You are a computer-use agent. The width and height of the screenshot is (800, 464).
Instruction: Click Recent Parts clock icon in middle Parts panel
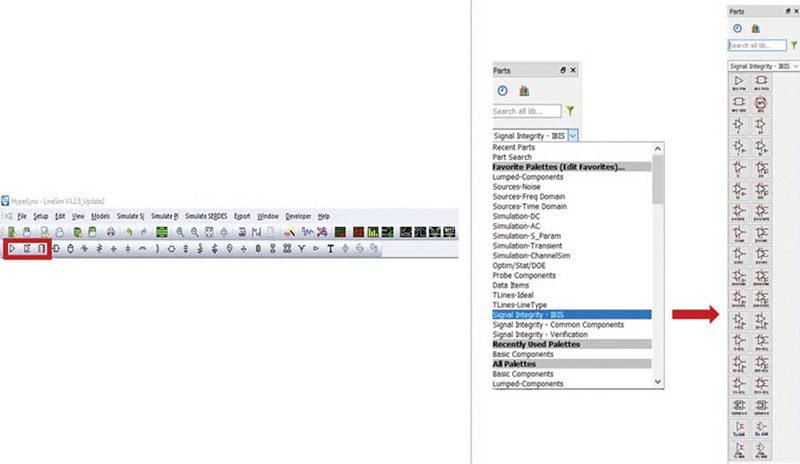click(503, 91)
